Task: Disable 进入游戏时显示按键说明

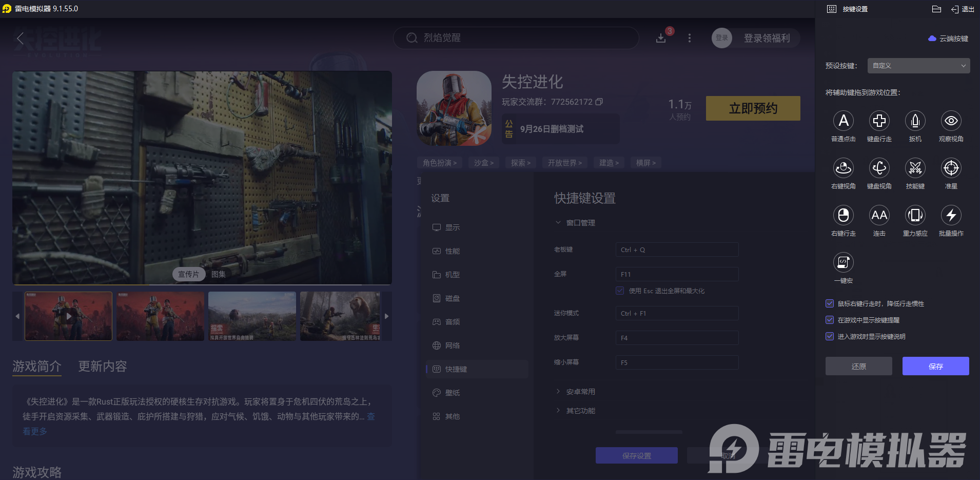Action: tap(830, 336)
